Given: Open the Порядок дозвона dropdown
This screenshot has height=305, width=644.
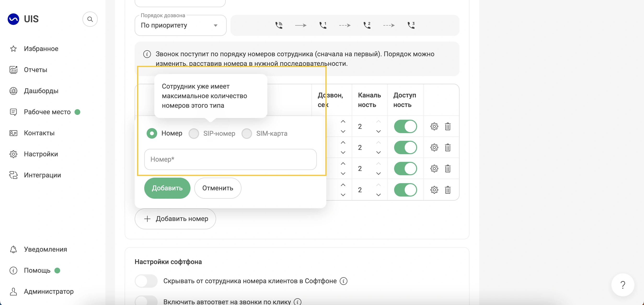Looking at the screenshot, I should [180, 25].
